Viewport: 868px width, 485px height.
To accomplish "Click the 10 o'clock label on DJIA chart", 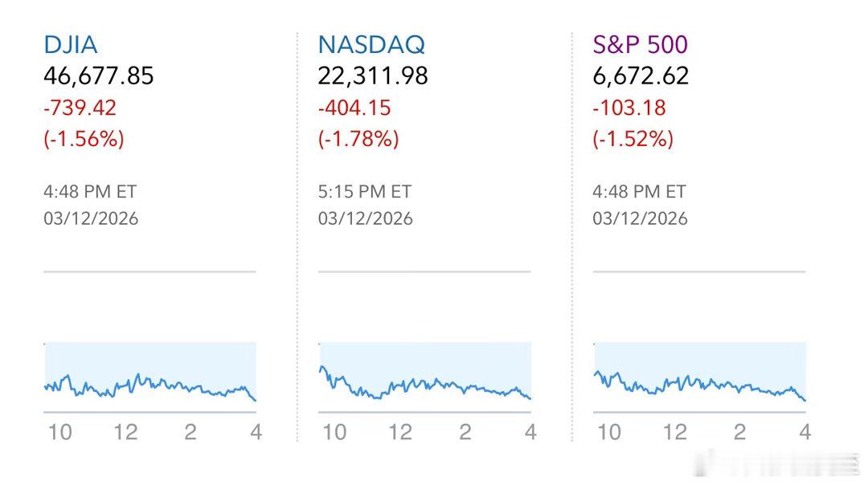I will click(x=60, y=432).
